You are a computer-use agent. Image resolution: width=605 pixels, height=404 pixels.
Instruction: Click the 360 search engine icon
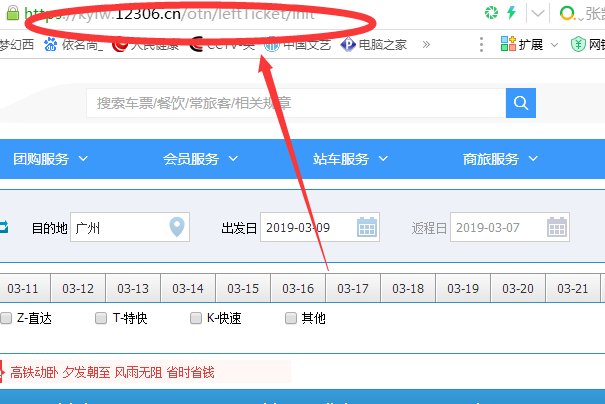(567, 14)
